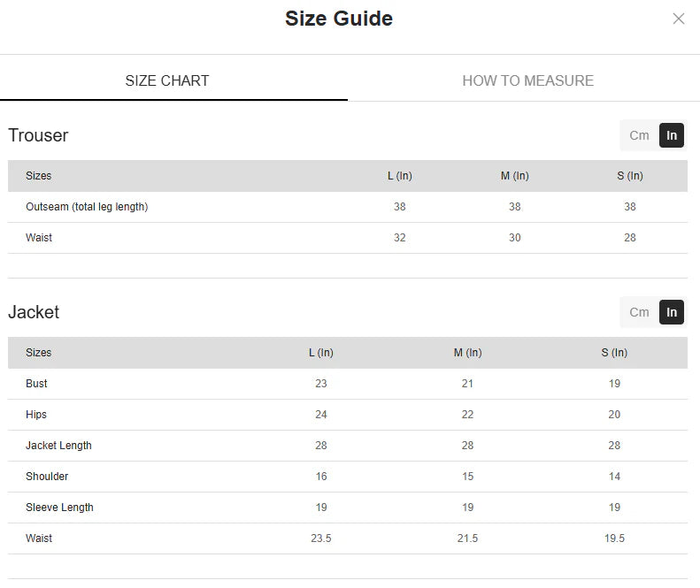Select In units for Trouser chart

(672, 135)
